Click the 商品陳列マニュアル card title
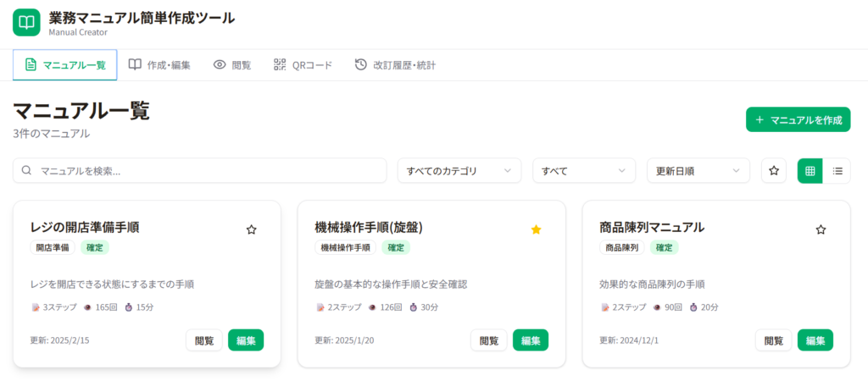Screen dimensions: 868x381 pos(651,227)
